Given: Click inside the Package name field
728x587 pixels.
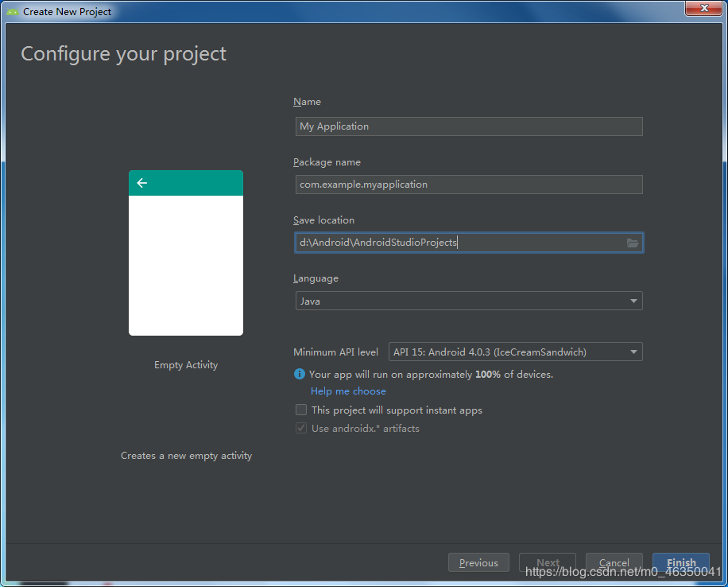Looking at the screenshot, I should (469, 184).
